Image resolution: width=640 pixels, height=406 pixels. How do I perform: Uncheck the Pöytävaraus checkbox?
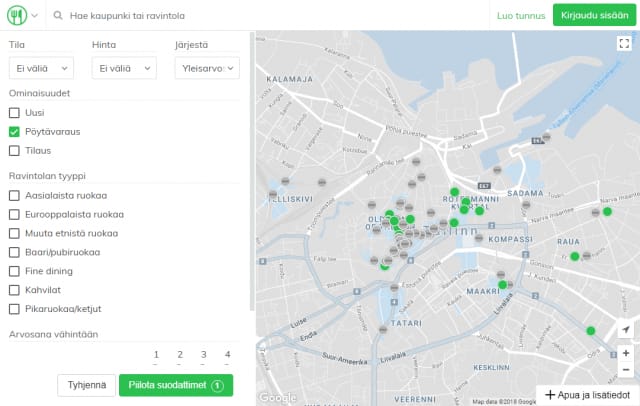coord(14,132)
